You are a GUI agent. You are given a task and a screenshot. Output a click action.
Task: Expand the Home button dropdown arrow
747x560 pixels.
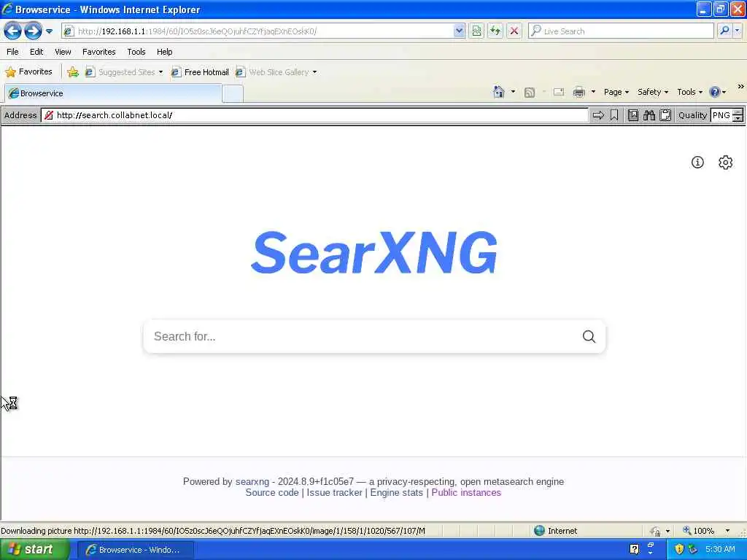pos(513,92)
